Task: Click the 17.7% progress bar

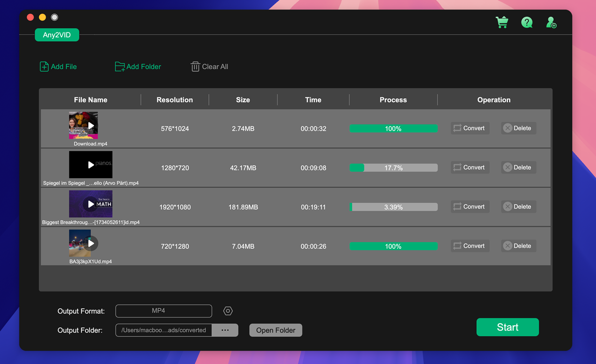Action: pos(393,168)
